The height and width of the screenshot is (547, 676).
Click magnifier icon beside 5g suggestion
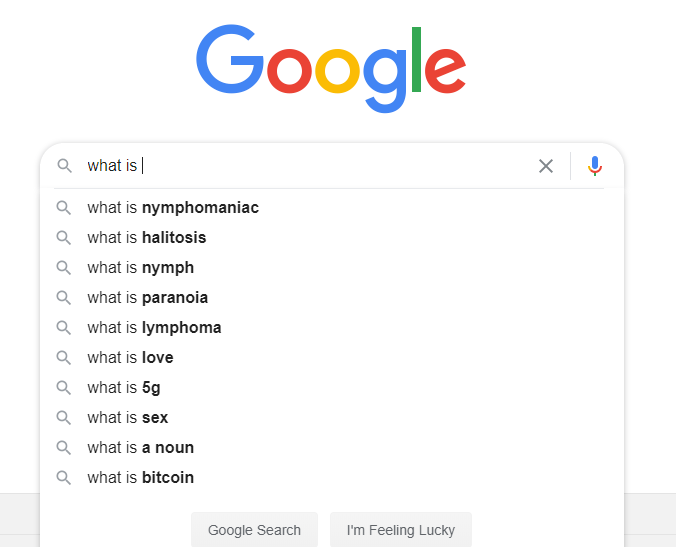tap(64, 388)
